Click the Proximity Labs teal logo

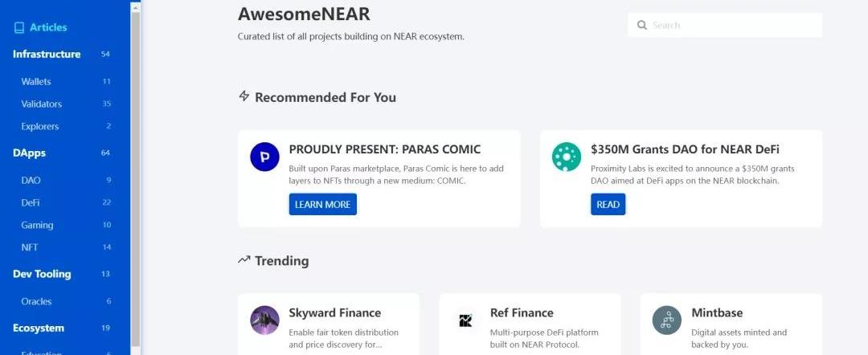point(567,157)
